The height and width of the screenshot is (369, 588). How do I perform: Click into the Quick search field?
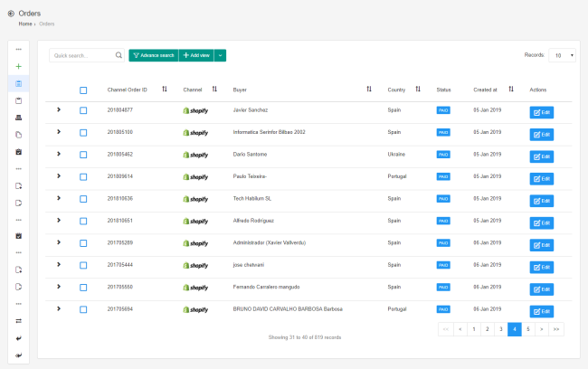click(81, 55)
